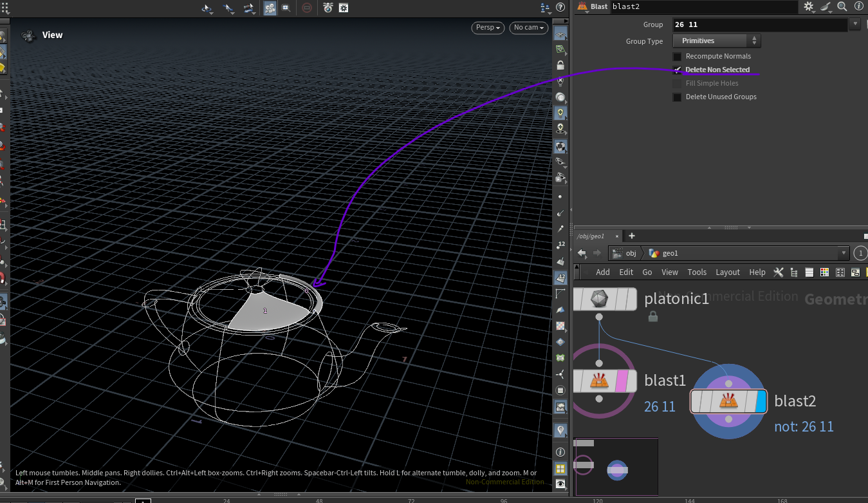This screenshot has height=503, width=868.
Task: Click the geo1 path segment
Action: (x=664, y=253)
